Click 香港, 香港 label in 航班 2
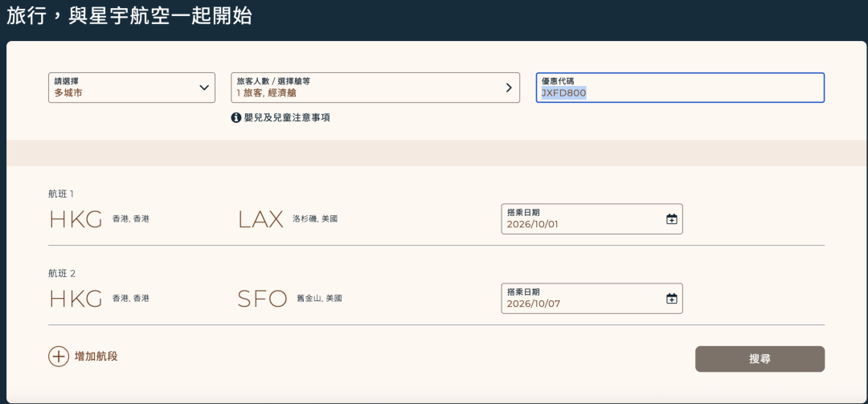The image size is (868, 404). (x=131, y=298)
